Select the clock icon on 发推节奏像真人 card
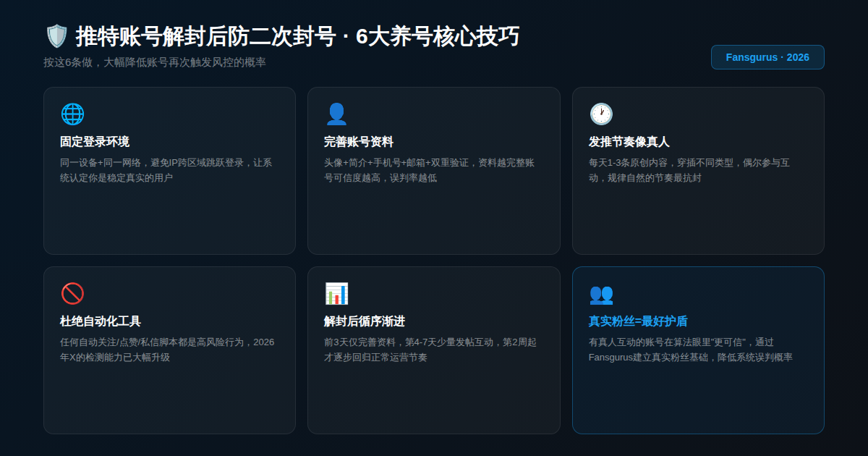 point(600,114)
